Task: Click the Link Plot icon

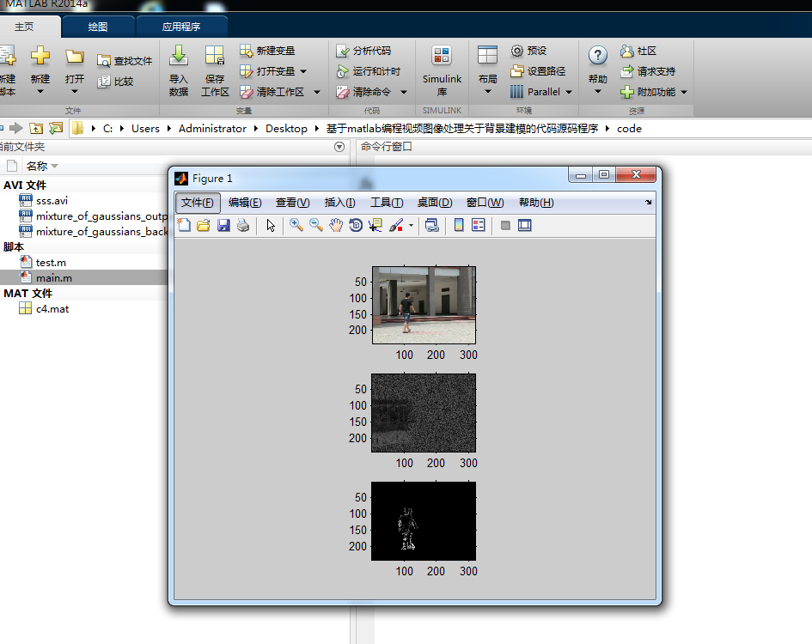Action: [432, 225]
